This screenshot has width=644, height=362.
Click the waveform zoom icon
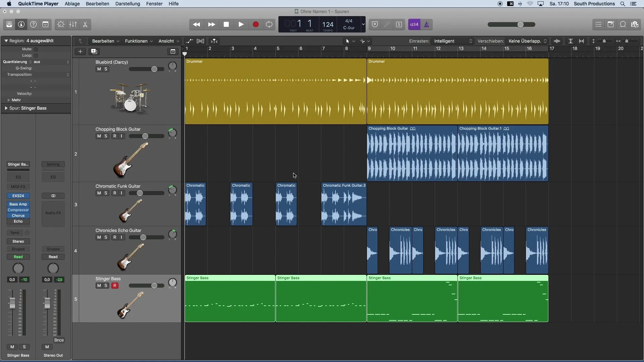pos(557,41)
